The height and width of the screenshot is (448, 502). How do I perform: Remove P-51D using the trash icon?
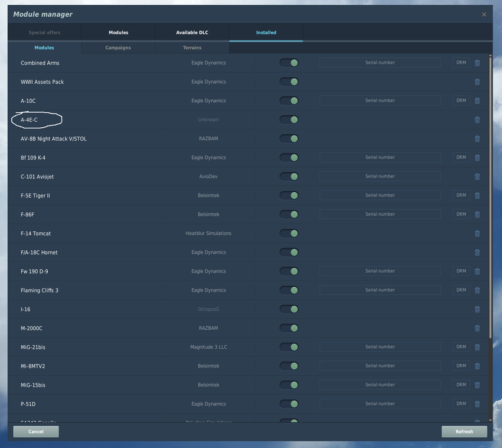tap(477, 404)
